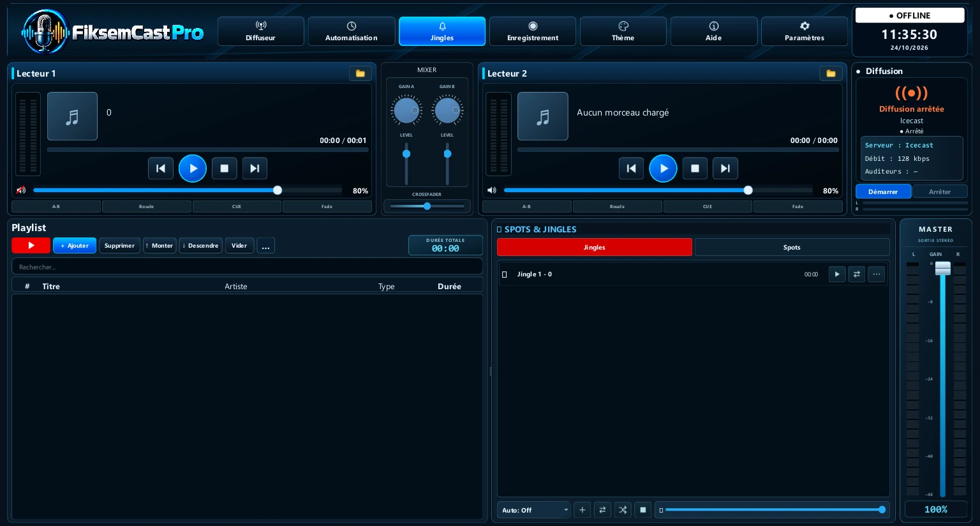Toggle repeat in the jingles bottom toolbar
The height and width of the screenshot is (526, 980).
pos(602,510)
